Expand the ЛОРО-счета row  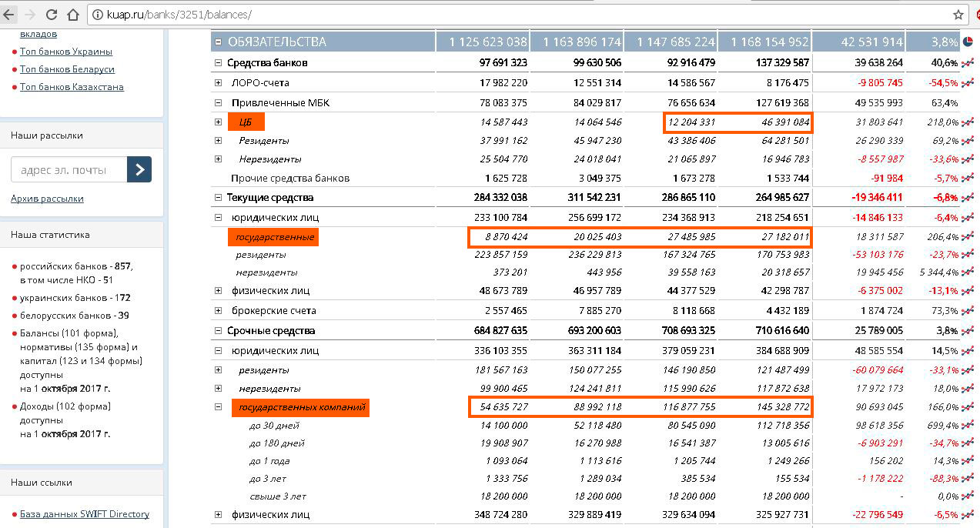pyautogui.click(x=218, y=82)
